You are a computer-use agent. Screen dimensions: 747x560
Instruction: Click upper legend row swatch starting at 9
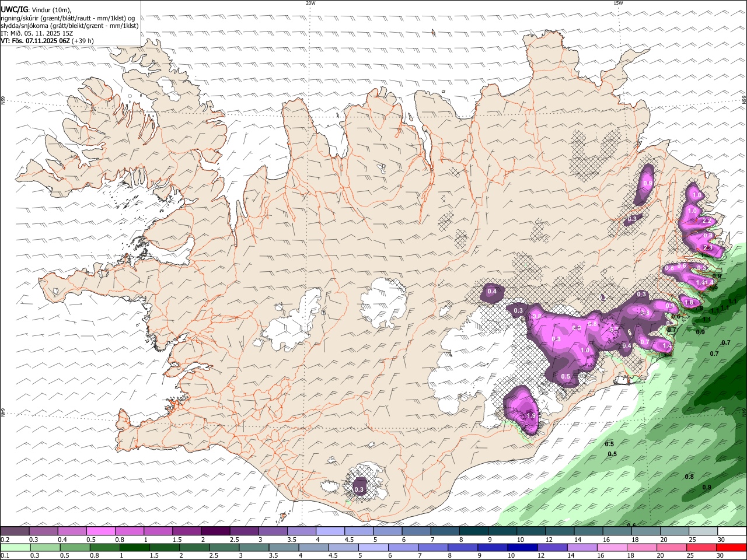click(x=502, y=531)
